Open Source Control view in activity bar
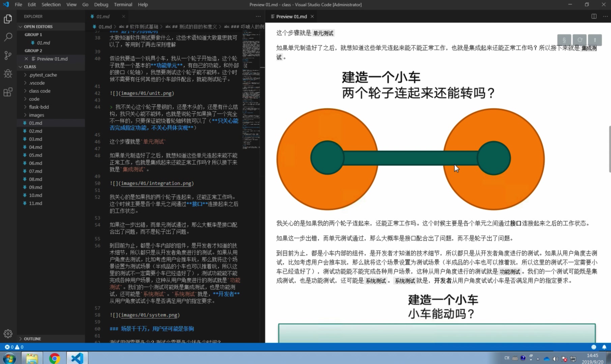This screenshot has width=611, height=364. (8, 55)
